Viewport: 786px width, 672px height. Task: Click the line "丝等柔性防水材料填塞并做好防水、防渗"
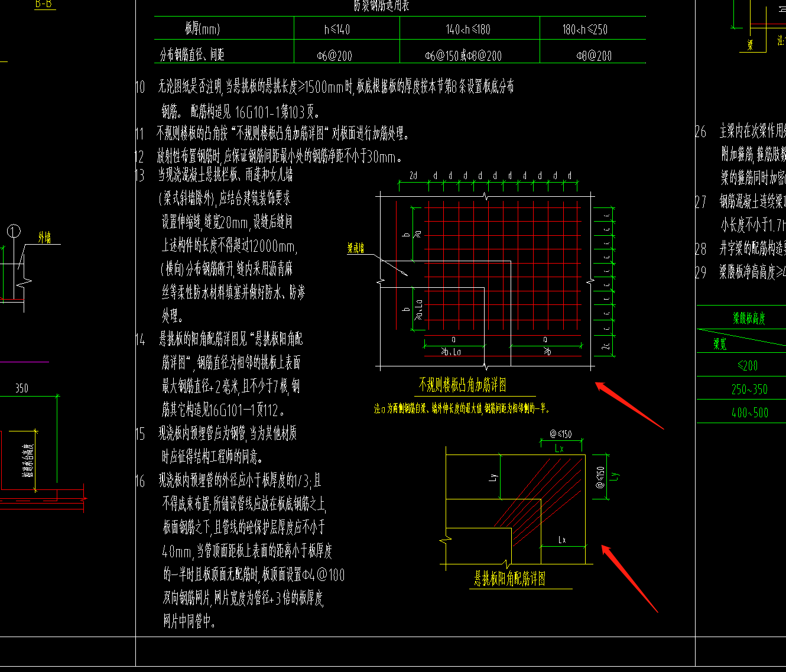tap(233, 293)
